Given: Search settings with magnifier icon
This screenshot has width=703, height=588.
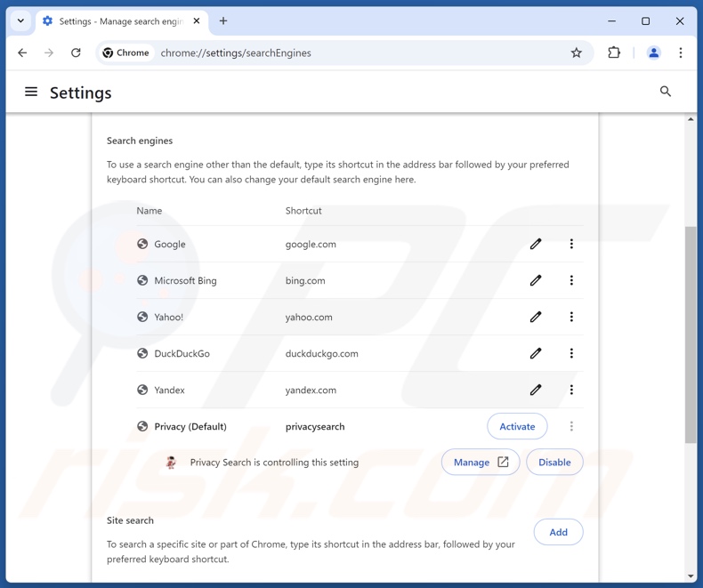Looking at the screenshot, I should coord(666,92).
